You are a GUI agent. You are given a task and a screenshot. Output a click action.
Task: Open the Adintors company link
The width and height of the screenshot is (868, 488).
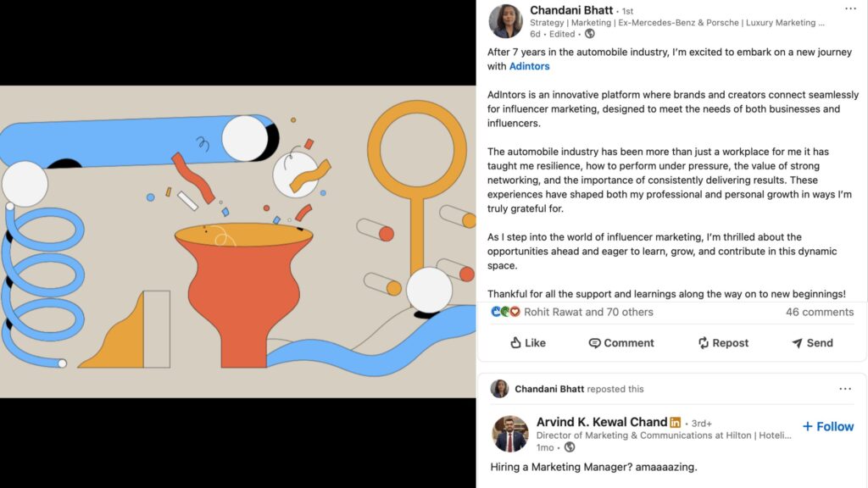coord(529,66)
